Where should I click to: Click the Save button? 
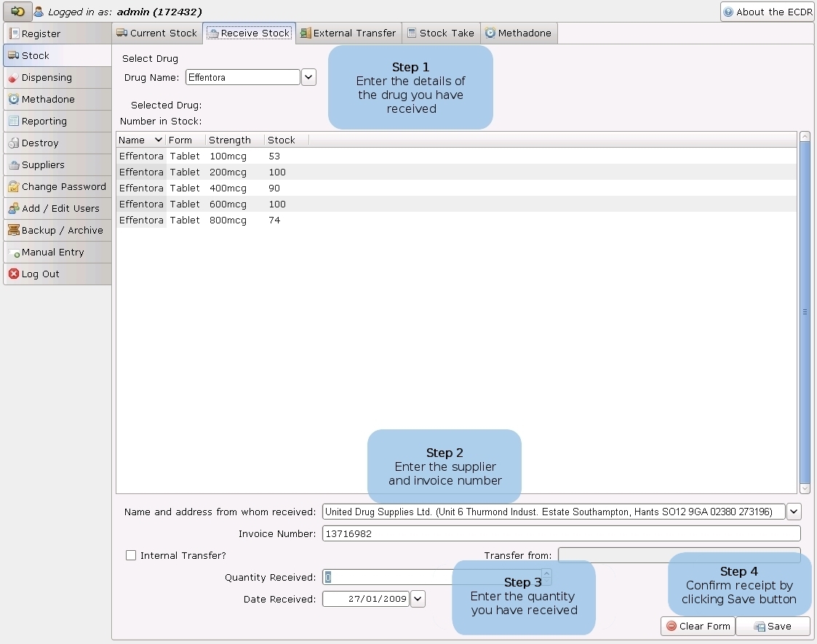pos(773,626)
